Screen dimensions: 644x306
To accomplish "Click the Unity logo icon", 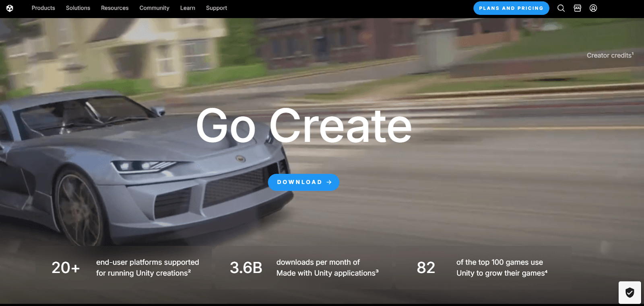I will [10, 8].
